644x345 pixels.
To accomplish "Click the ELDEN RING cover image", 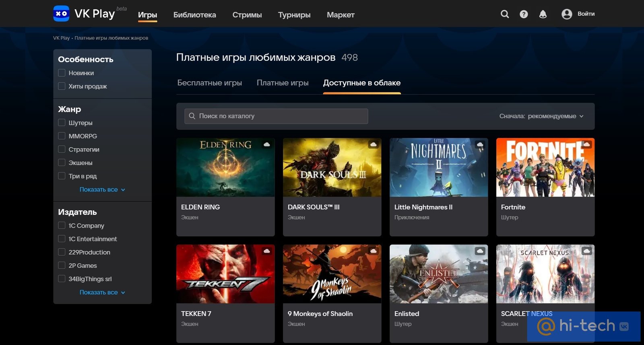I will tap(225, 167).
